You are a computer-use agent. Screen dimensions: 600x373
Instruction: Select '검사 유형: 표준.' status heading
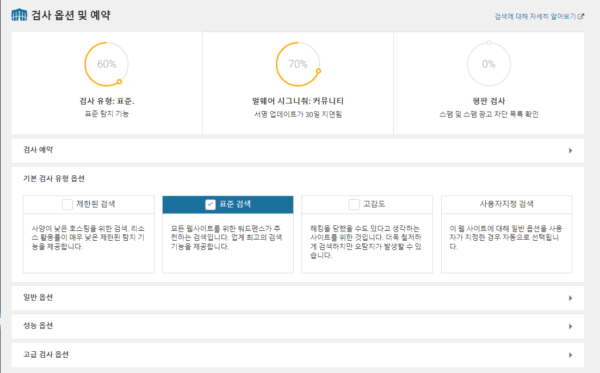coord(107,101)
